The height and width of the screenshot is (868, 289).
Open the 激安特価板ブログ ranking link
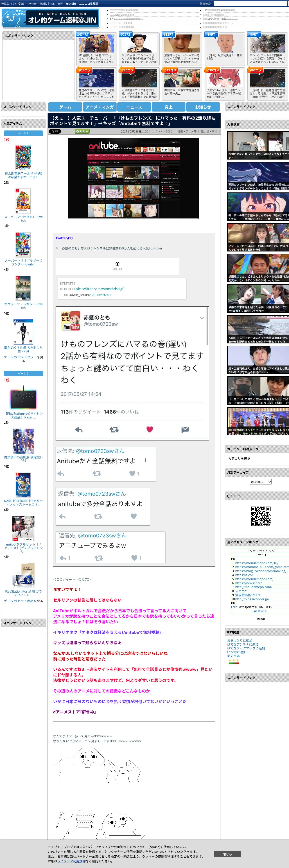coord(248,595)
